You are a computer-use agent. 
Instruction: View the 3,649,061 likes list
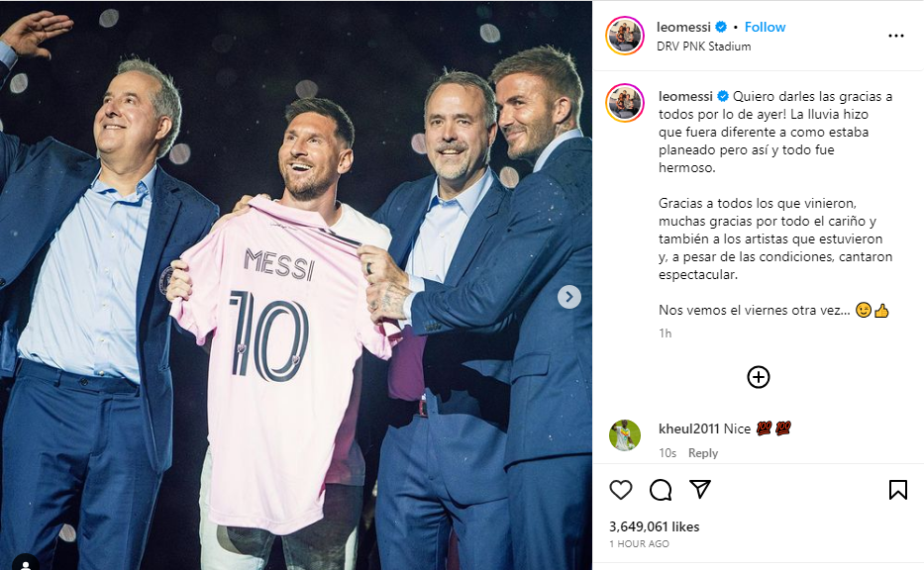tap(654, 526)
